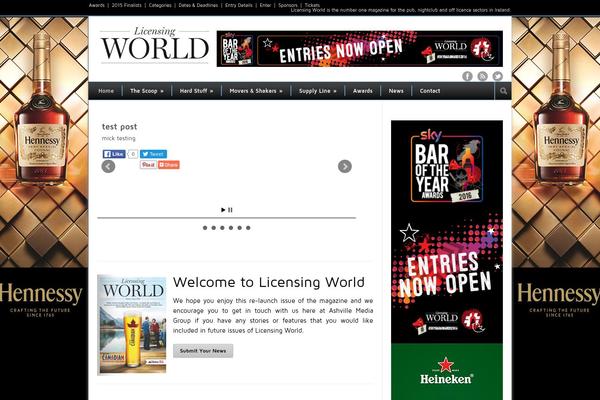Open Sponsors top link

[288, 5]
